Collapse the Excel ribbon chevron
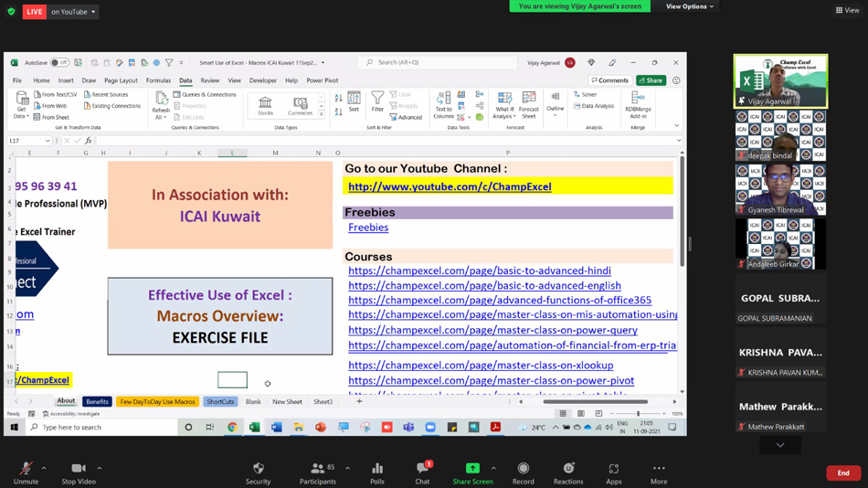 [x=676, y=126]
